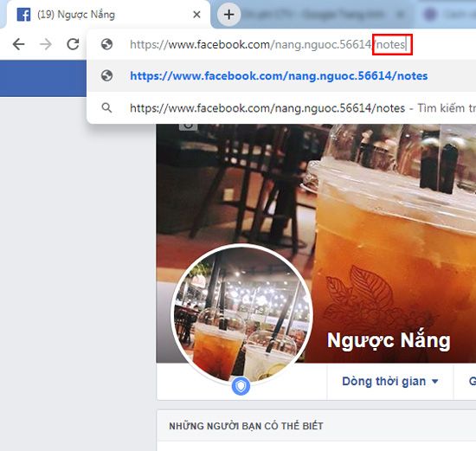
Task: Click the blue profile guard shield badge
Action: pyautogui.click(x=241, y=386)
